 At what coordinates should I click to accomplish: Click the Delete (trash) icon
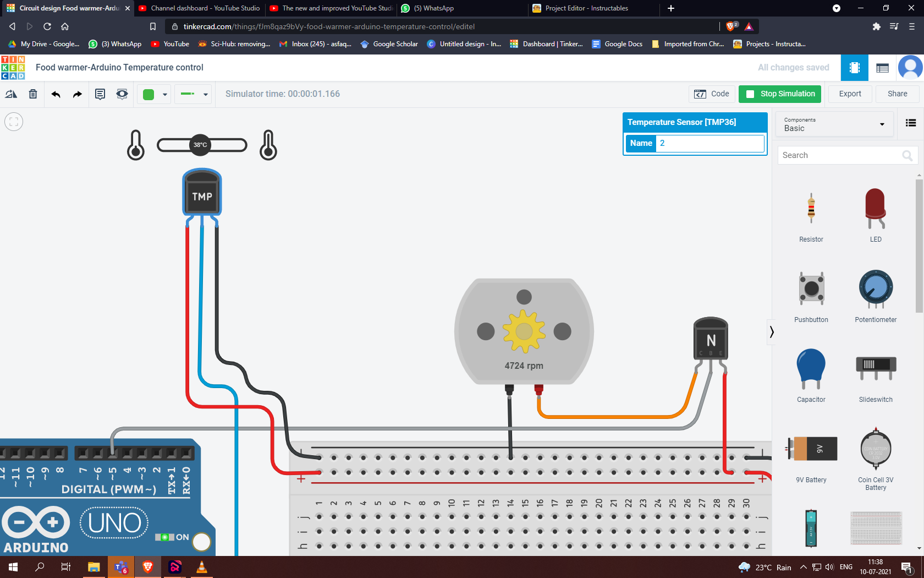(x=32, y=94)
